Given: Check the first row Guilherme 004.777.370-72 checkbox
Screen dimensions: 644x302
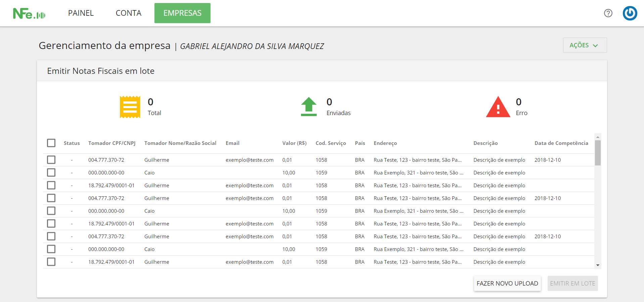Looking at the screenshot, I should coord(51,160).
